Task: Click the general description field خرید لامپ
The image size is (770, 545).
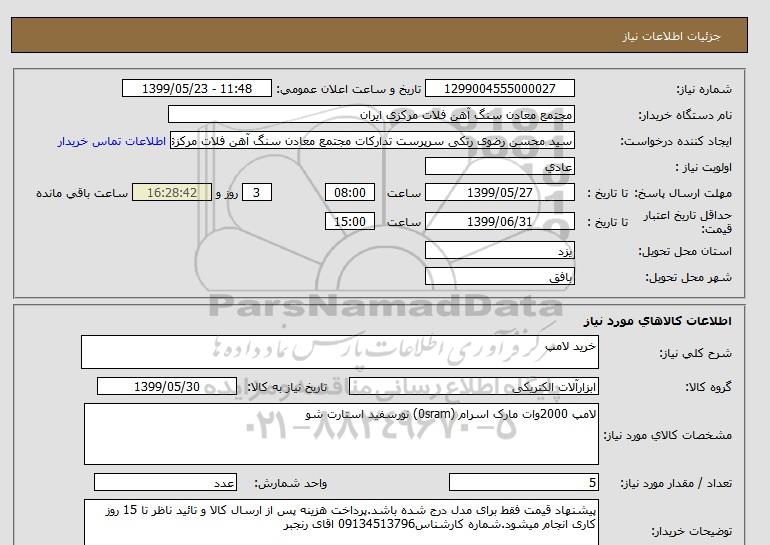Action: (340, 352)
